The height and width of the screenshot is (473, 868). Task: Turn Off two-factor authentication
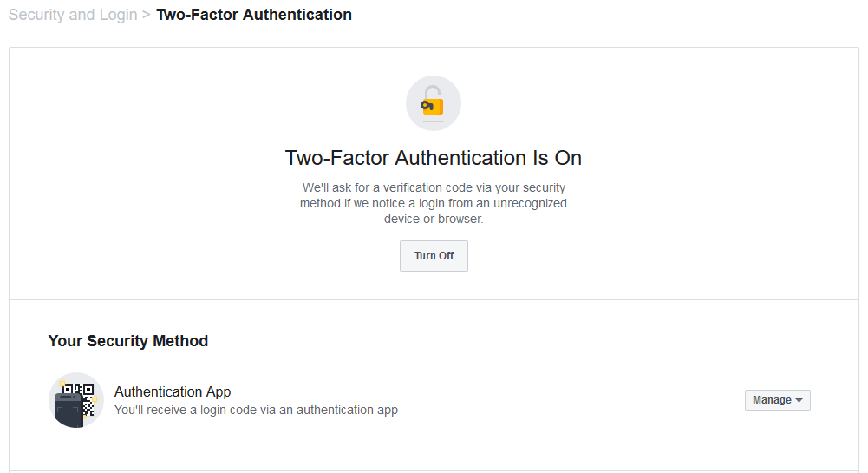pyautogui.click(x=434, y=256)
